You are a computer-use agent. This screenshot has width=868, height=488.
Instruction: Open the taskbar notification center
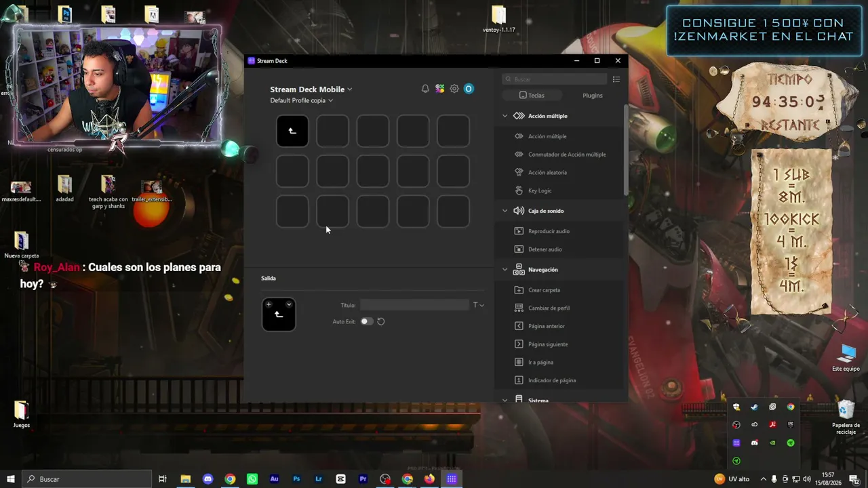854,479
